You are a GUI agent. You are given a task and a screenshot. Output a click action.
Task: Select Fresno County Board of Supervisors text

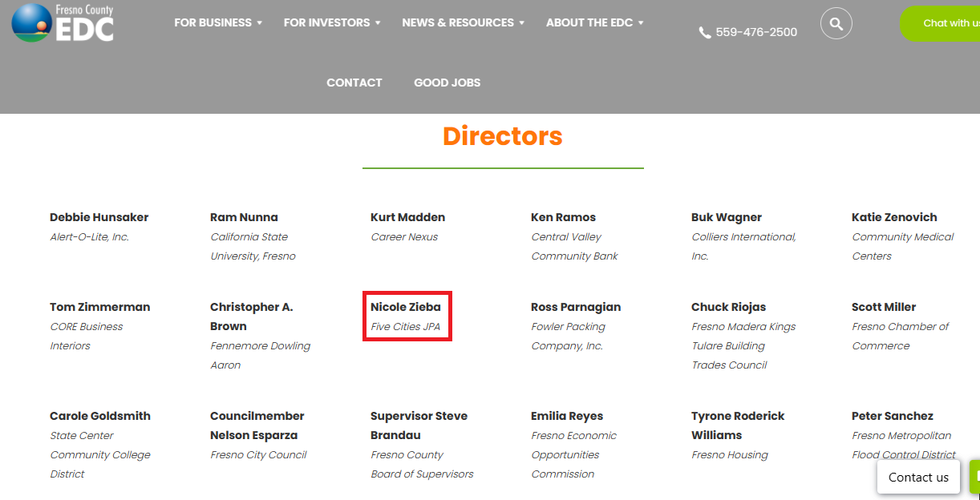[x=422, y=464]
